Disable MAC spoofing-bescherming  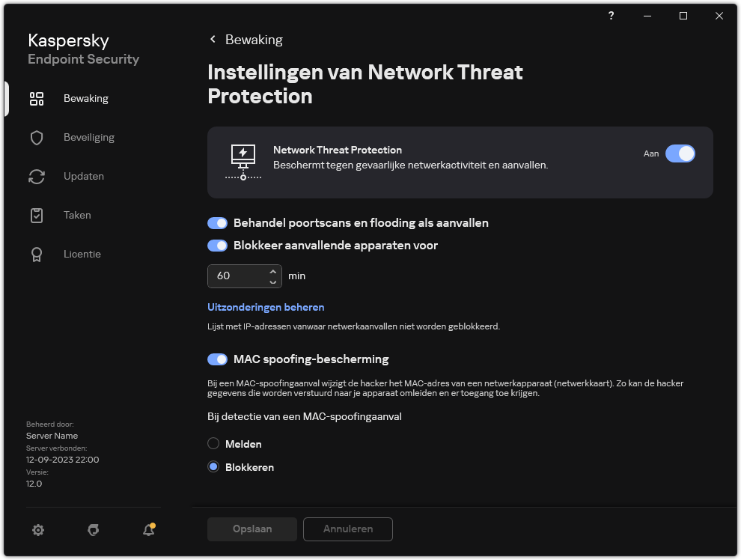217,359
